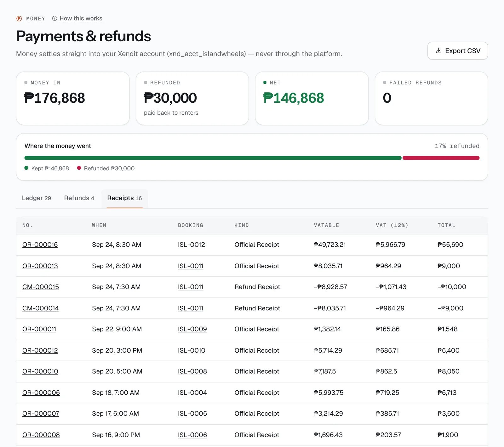Open the How this works link
The height and width of the screenshot is (447, 504).
pyautogui.click(x=81, y=18)
